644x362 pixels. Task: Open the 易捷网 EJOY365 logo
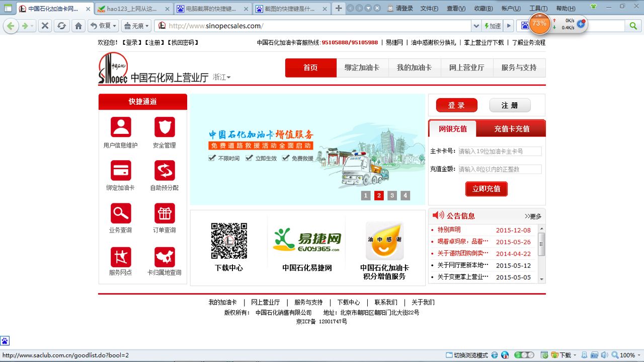307,240
